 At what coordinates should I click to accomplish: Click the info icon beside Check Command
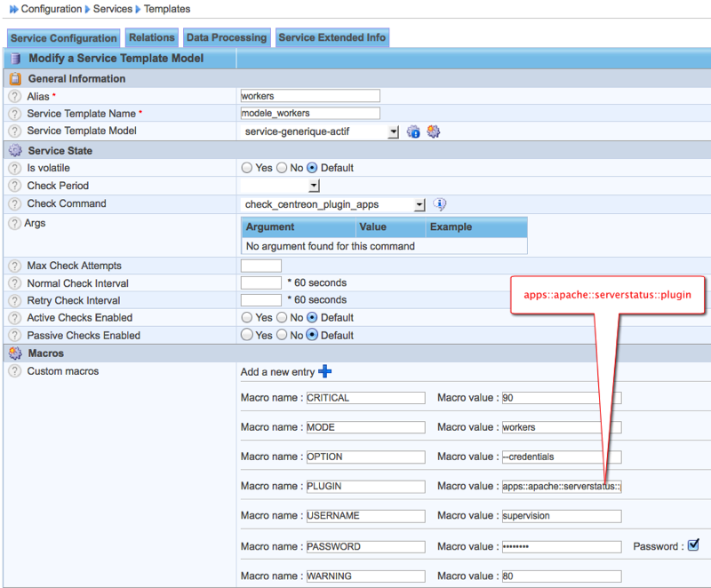pos(439,204)
